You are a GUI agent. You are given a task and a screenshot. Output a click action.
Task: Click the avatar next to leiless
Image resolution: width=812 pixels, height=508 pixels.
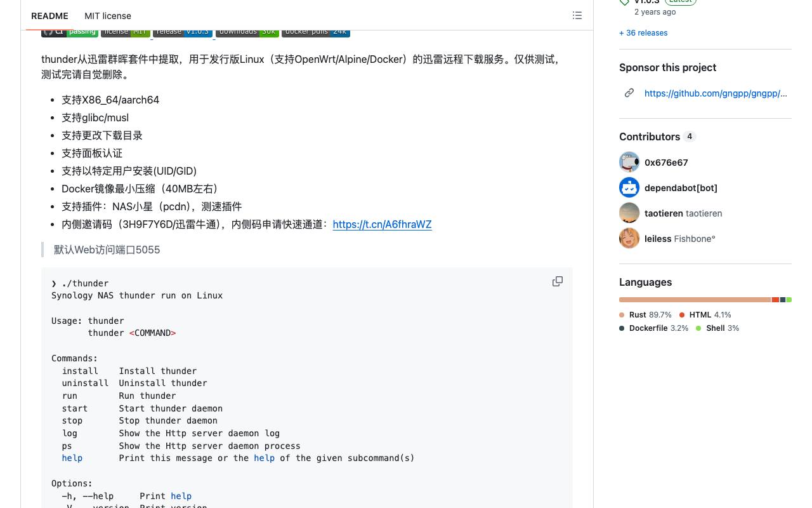point(629,238)
